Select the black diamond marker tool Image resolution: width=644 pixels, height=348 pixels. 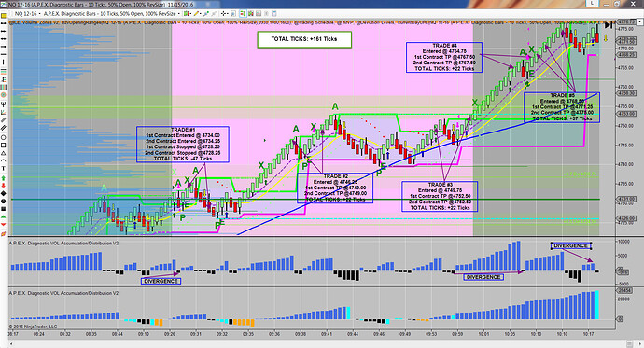pos(4,193)
